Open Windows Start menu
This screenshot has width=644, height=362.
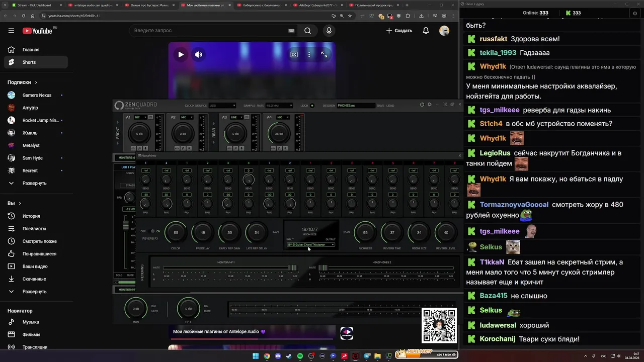tap(255, 356)
